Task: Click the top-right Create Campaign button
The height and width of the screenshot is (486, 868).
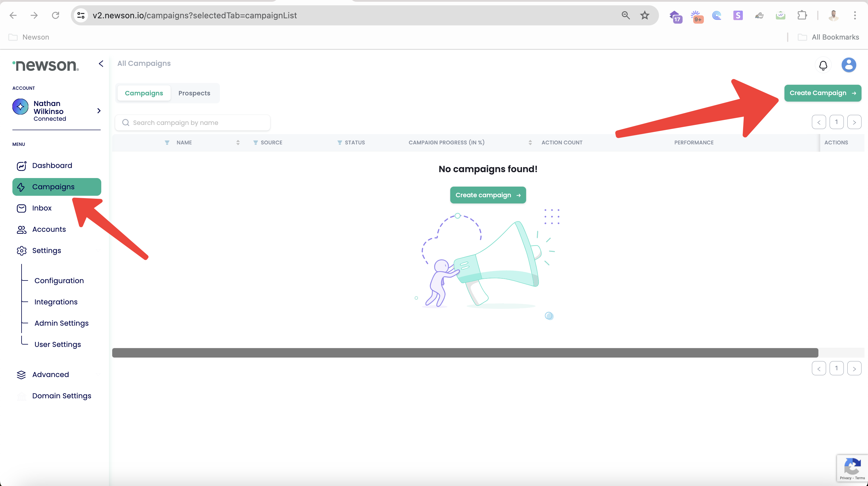Action: [822, 93]
